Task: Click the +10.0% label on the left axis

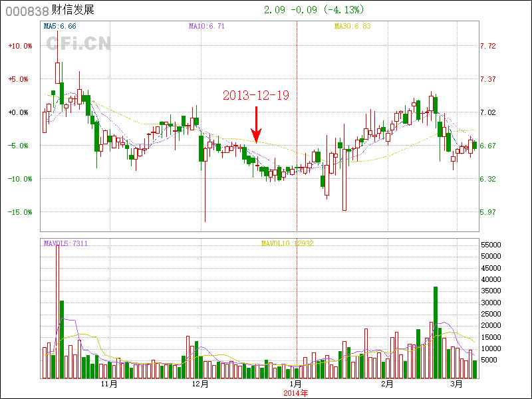Action: click(x=20, y=46)
